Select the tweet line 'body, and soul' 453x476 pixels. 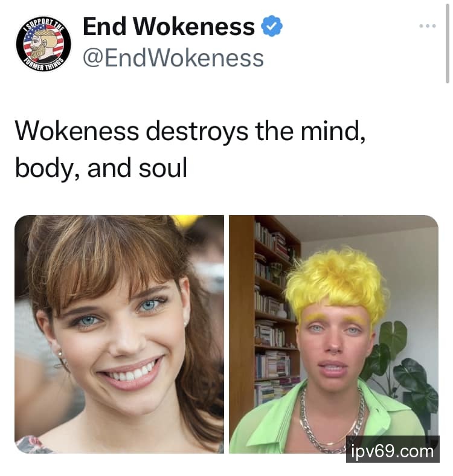point(101,168)
